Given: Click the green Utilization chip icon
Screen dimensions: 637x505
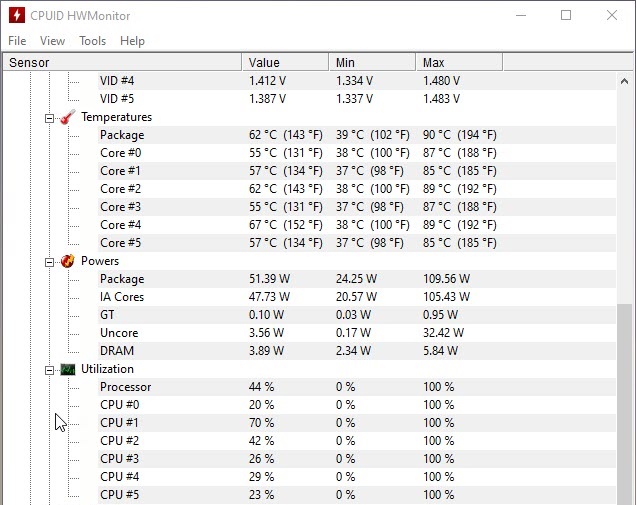Looking at the screenshot, I should point(67,369).
